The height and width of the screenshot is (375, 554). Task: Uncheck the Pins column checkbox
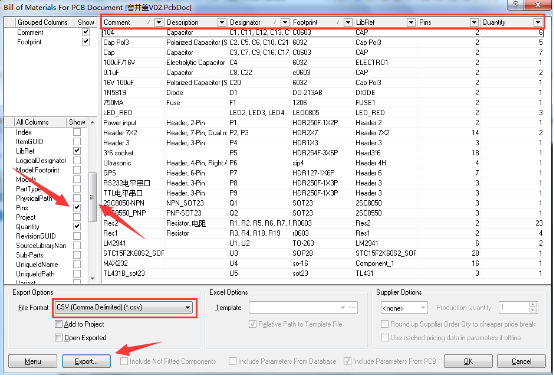tap(77, 207)
